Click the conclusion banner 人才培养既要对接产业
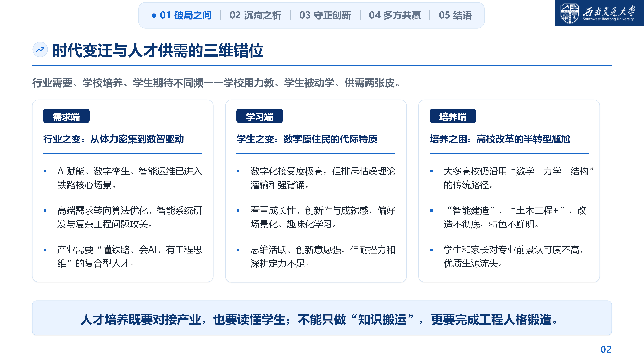 point(322,318)
